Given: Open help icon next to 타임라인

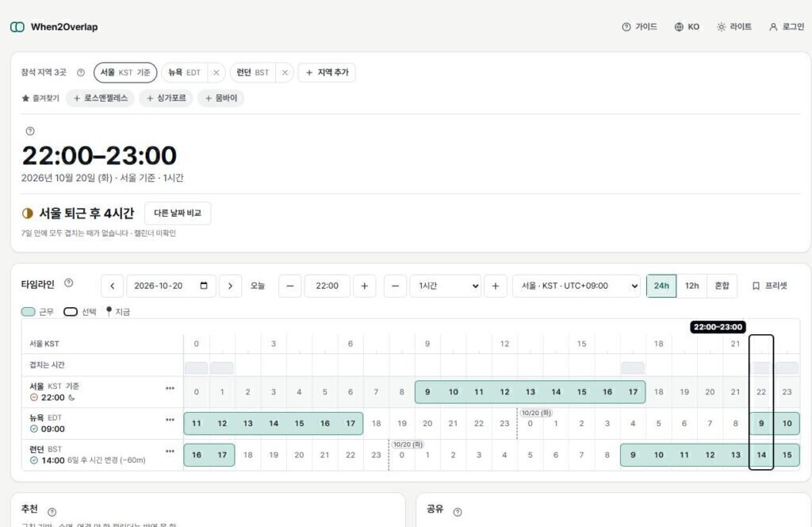Looking at the screenshot, I should click(68, 283).
